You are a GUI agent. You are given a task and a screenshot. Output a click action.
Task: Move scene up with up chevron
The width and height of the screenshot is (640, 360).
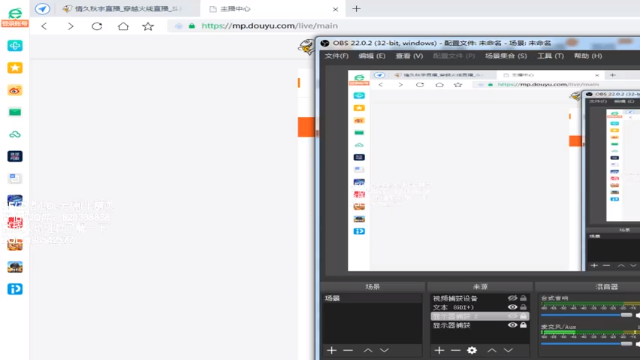click(368, 350)
